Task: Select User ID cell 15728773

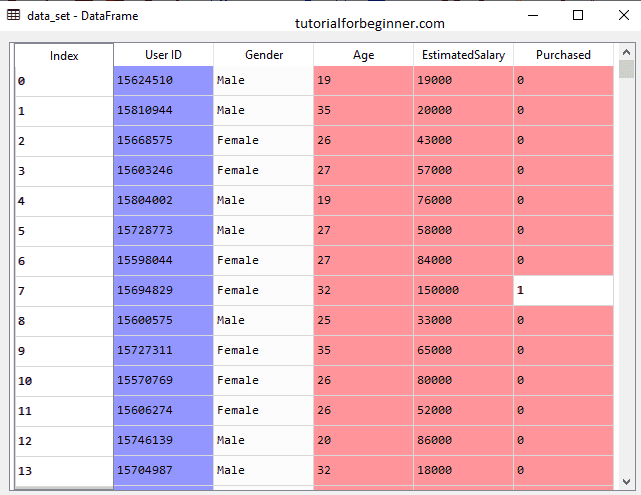Action: click(x=164, y=231)
